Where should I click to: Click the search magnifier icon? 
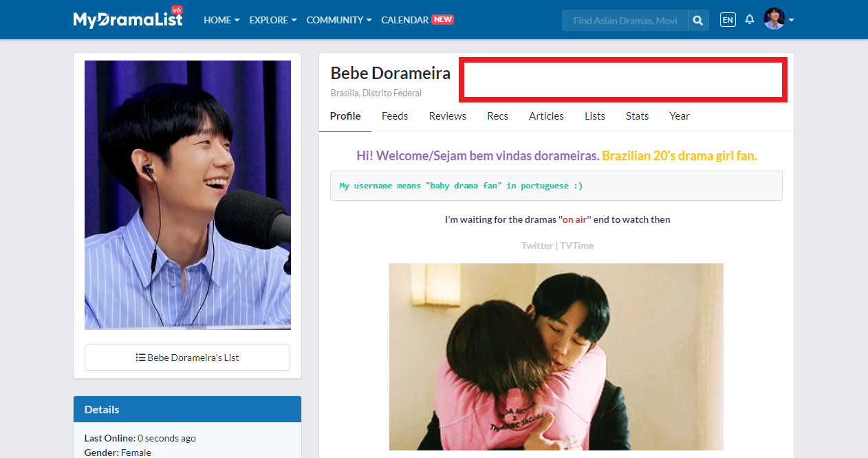698,21
